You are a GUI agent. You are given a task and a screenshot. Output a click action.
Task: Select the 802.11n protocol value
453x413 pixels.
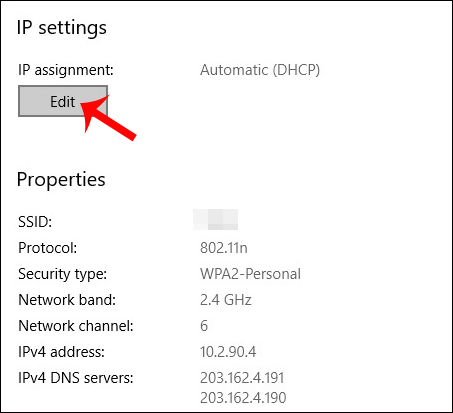click(x=224, y=248)
